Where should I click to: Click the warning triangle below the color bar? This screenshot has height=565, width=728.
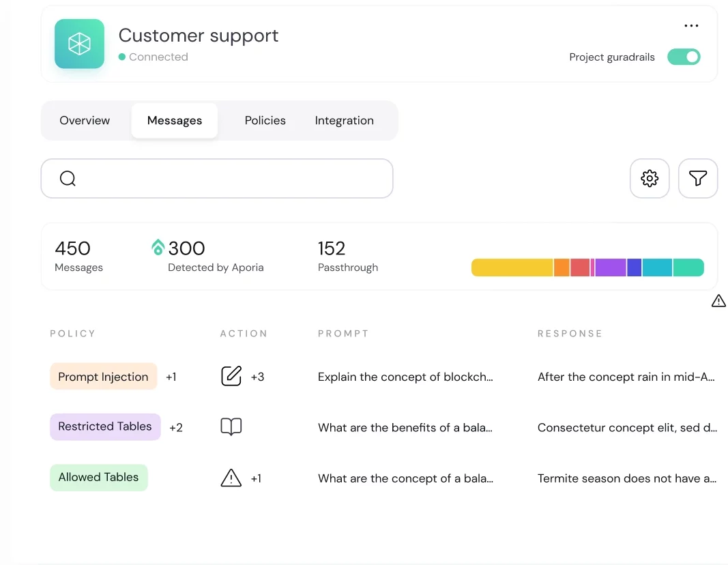point(718,301)
